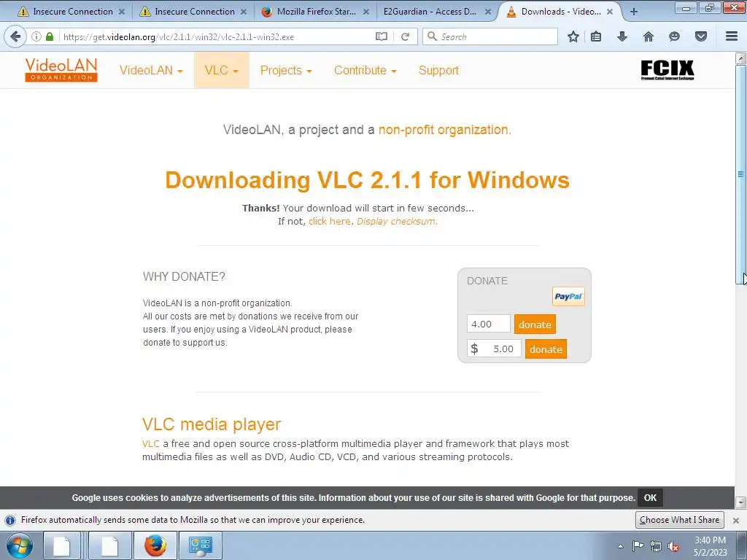The width and height of the screenshot is (747, 560).
Task: Open the Firefox hamburger menu
Action: coord(732,36)
